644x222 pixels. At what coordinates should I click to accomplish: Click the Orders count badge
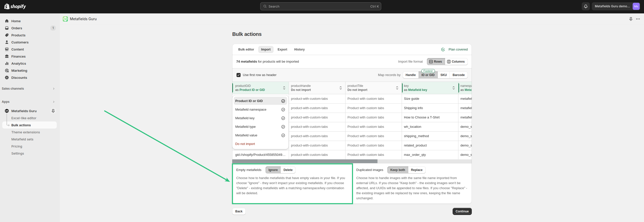[53, 28]
